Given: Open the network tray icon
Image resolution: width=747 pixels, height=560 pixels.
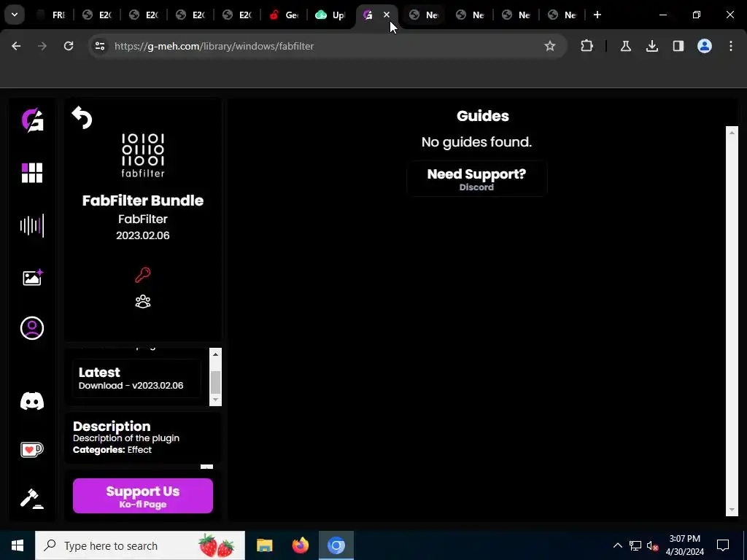Looking at the screenshot, I should tap(635, 545).
